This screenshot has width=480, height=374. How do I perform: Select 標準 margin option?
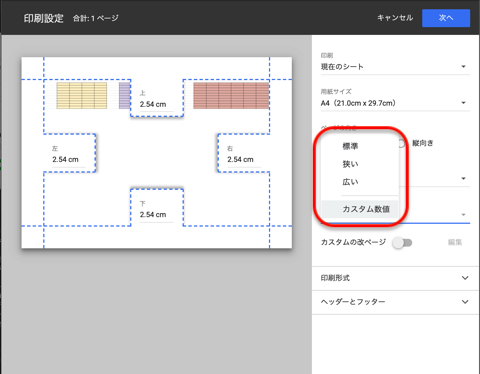(360, 146)
